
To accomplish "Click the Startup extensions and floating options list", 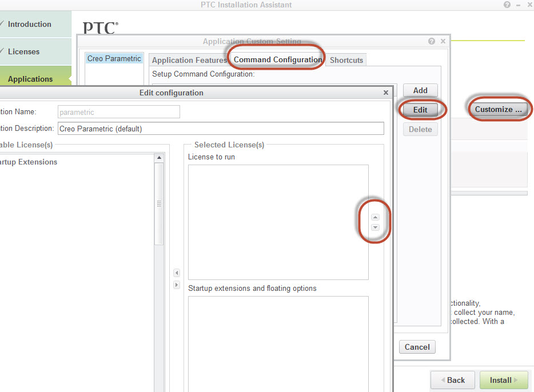I will [x=278, y=344].
